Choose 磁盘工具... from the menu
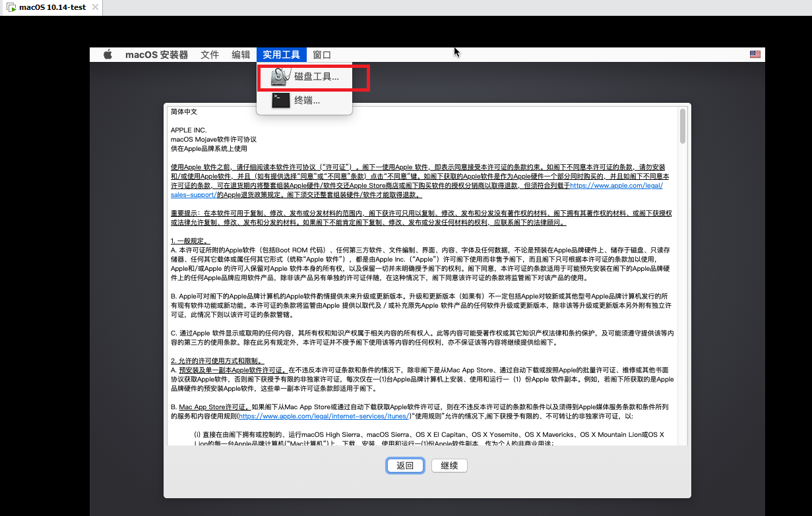This screenshot has width=812, height=516. 305,77
